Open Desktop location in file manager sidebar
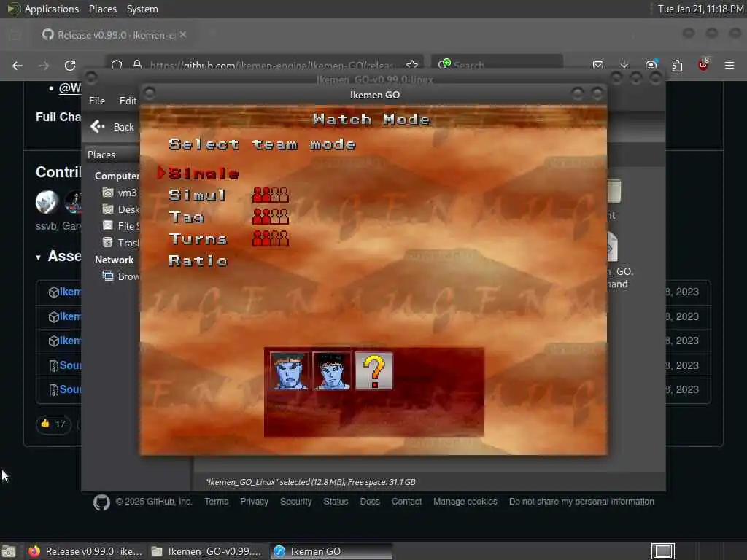This screenshot has height=560, width=747. tap(121, 209)
